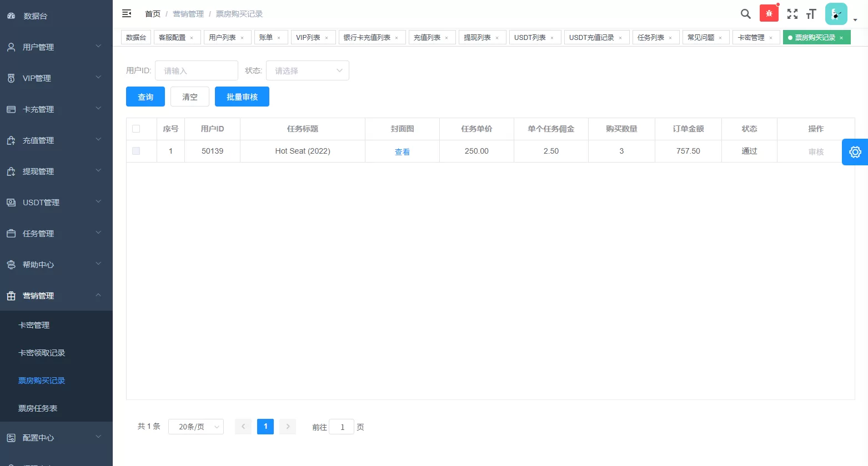Image resolution: width=868 pixels, height=466 pixels.
Task: Open the 状态 status dropdown
Action: pyautogui.click(x=307, y=70)
